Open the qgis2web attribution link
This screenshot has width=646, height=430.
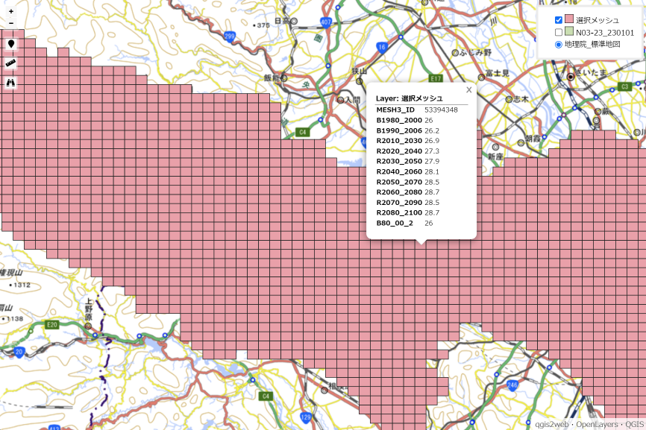pos(553,423)
